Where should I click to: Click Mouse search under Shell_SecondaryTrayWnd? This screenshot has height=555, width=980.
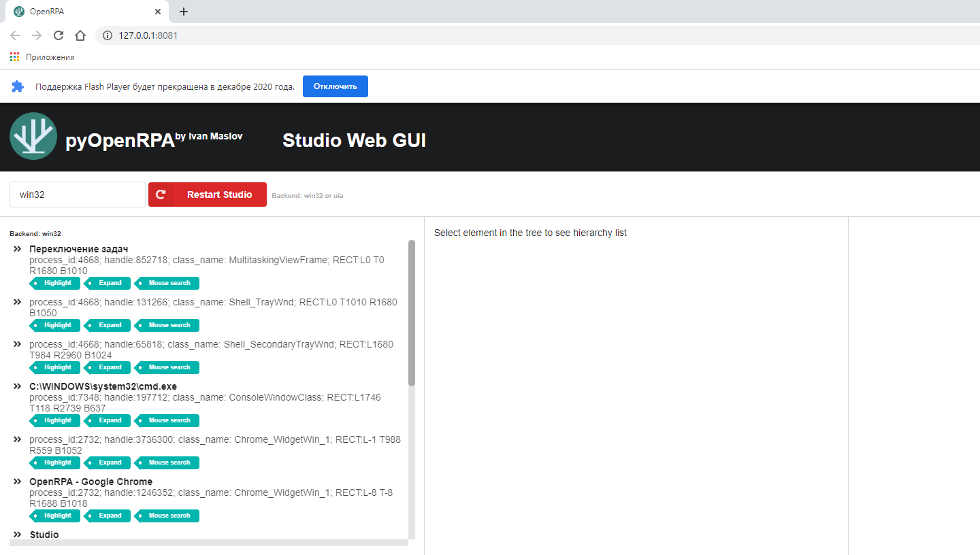click(x=167, y=367)
